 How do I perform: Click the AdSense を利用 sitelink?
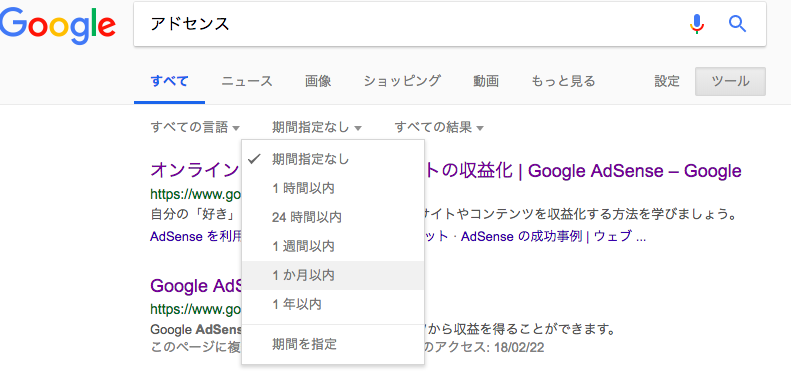(196, 236)
